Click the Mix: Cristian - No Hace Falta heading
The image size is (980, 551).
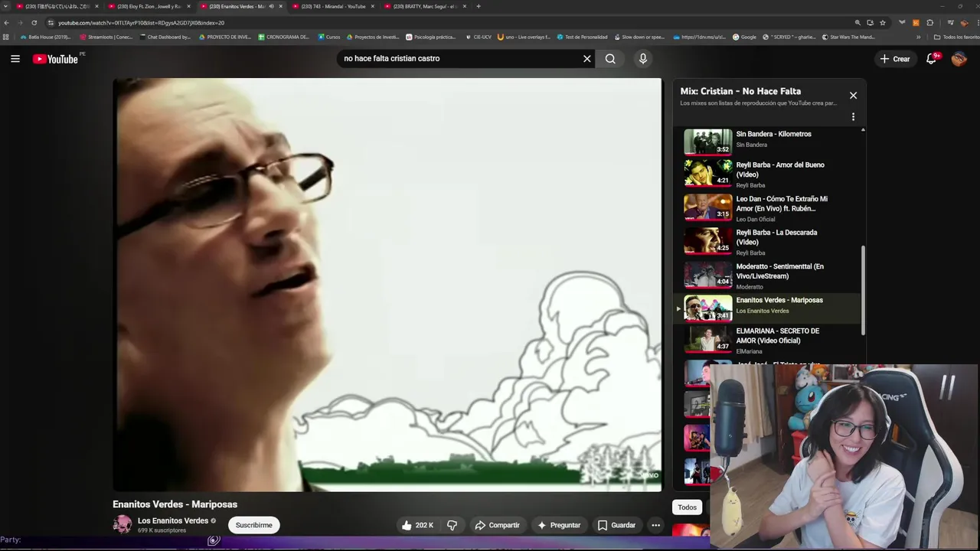(x=740, y=91)
